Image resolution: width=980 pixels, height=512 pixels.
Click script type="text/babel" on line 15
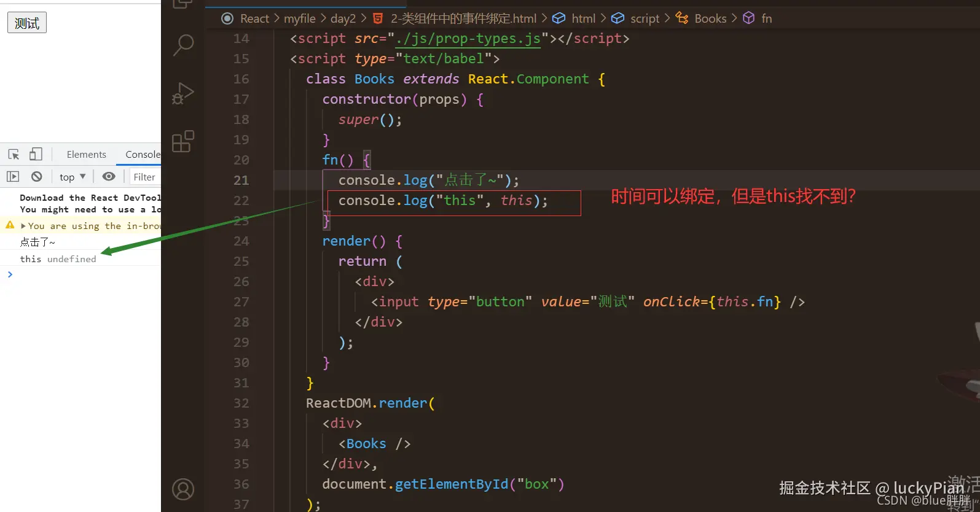pos(394,59)
